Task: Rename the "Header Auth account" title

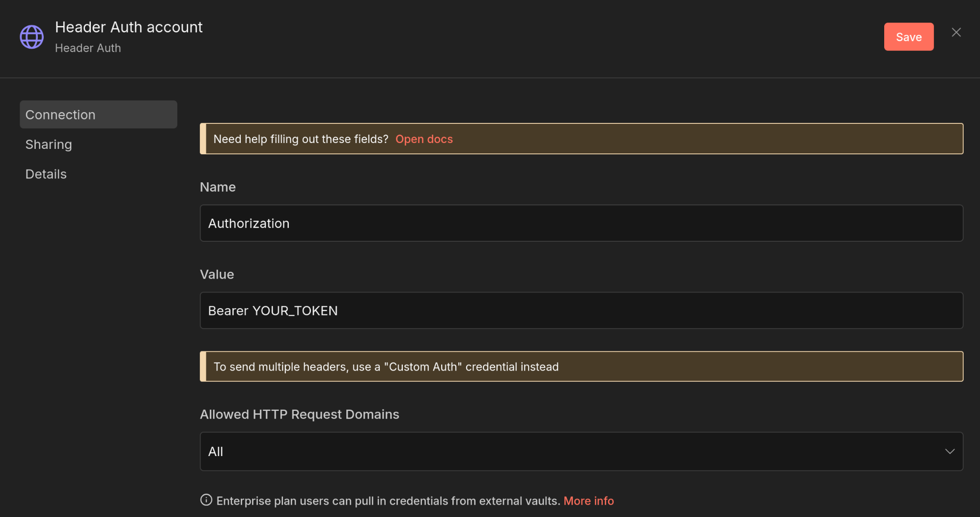Action: (129, 27)
